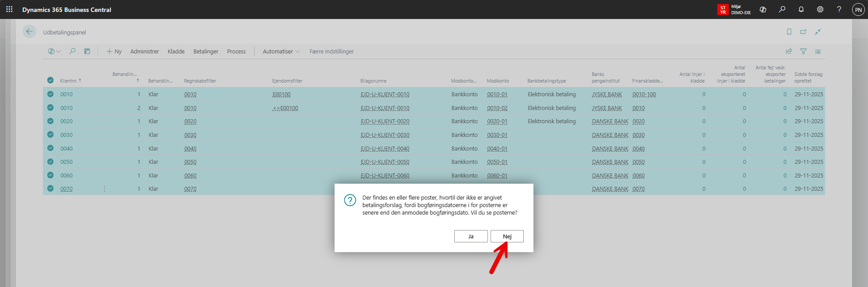Open the settings gear icon
Image resolution: width=868 pixels, height=287 pixels.
coord(820,9)
